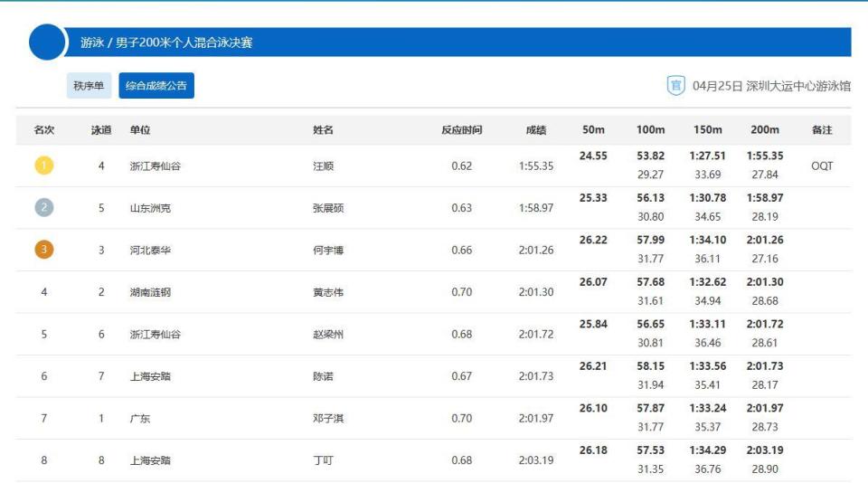Click the event title 男子200米个人混合泳决赛
Viewport: 868px width, 483px height.
coord(184,43)
